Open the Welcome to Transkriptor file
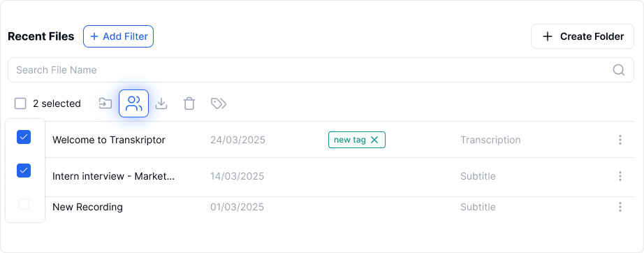 [x=109, y=140]
